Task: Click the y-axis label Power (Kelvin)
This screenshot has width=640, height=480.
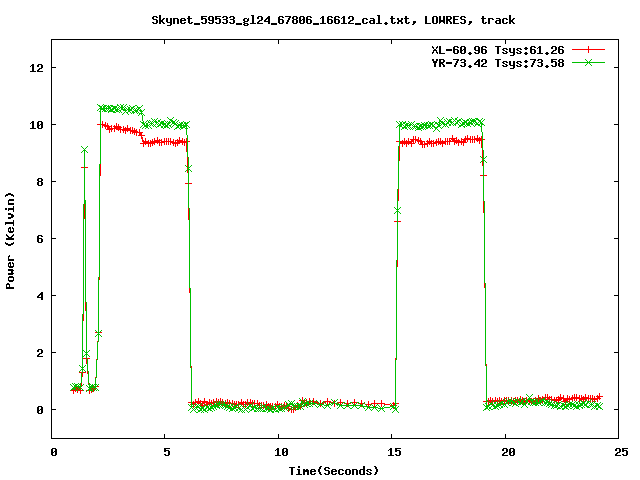Action: point(10,241)
